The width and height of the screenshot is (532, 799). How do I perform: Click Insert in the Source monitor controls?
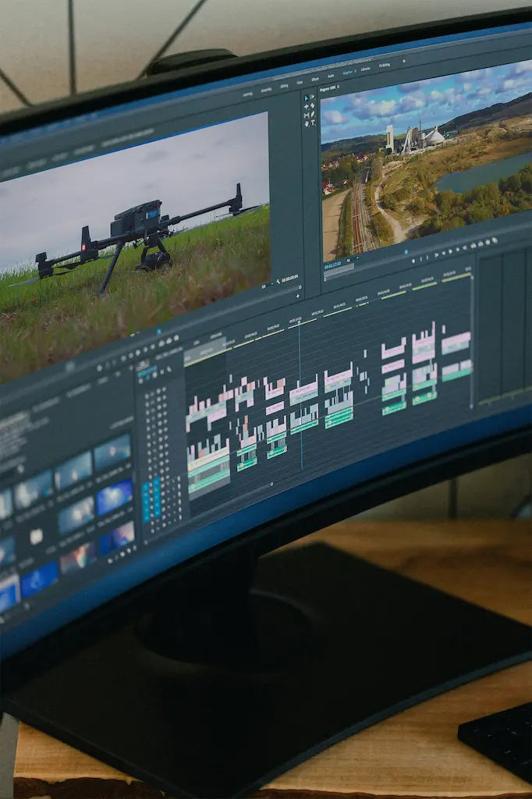click(x=161, y=343)
